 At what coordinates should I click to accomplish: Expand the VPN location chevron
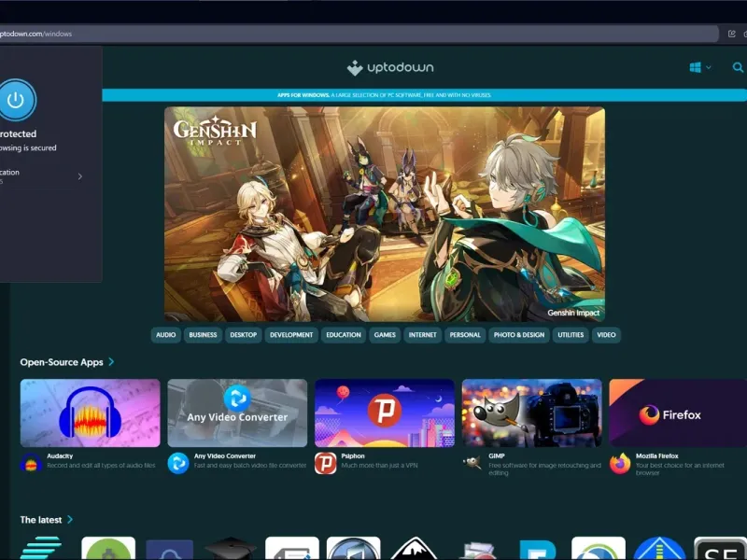point(79,176)
